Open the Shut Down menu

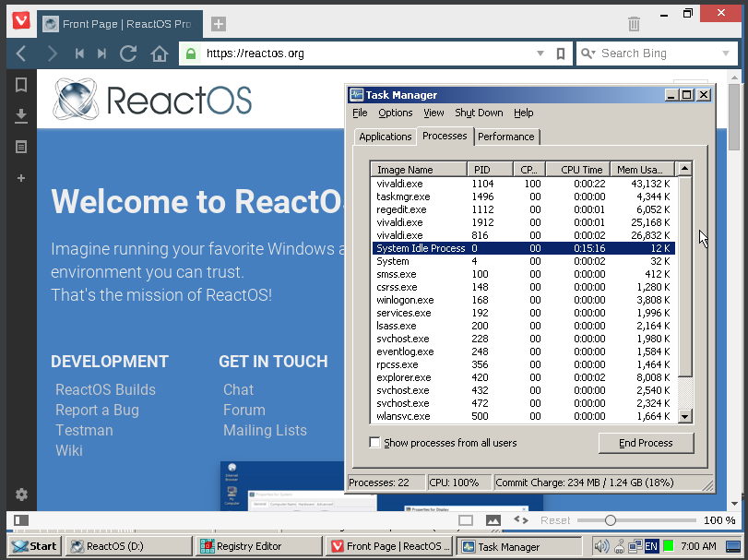pos(479,113)
